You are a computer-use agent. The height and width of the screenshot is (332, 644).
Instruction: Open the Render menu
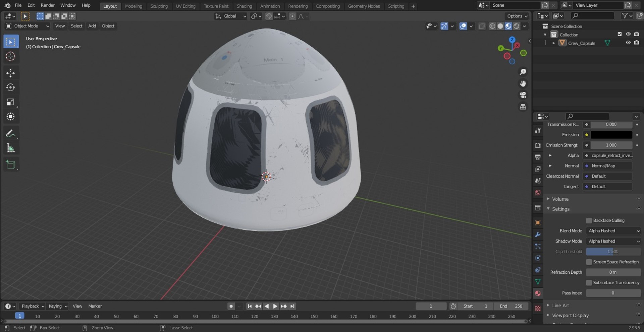point(48,5)
